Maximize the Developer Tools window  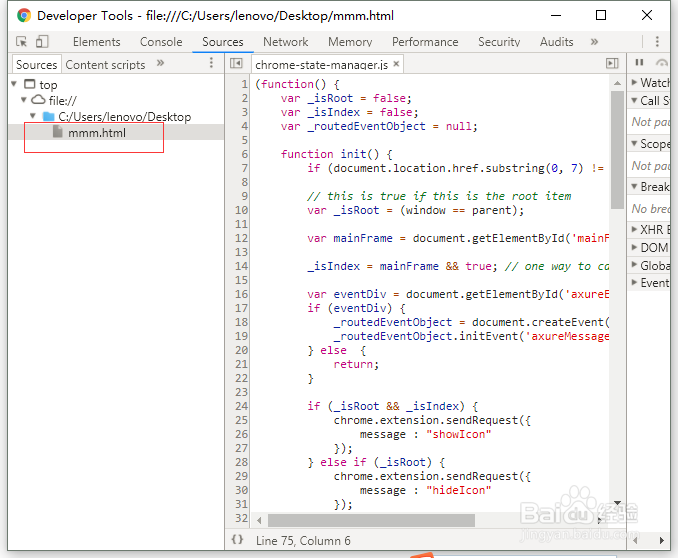tap(601, 16)
